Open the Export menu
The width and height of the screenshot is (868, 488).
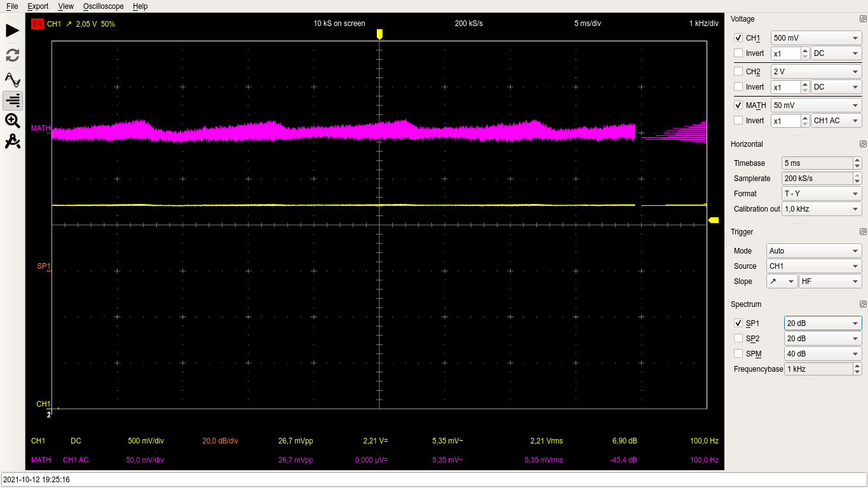click(x=37, y=6)
